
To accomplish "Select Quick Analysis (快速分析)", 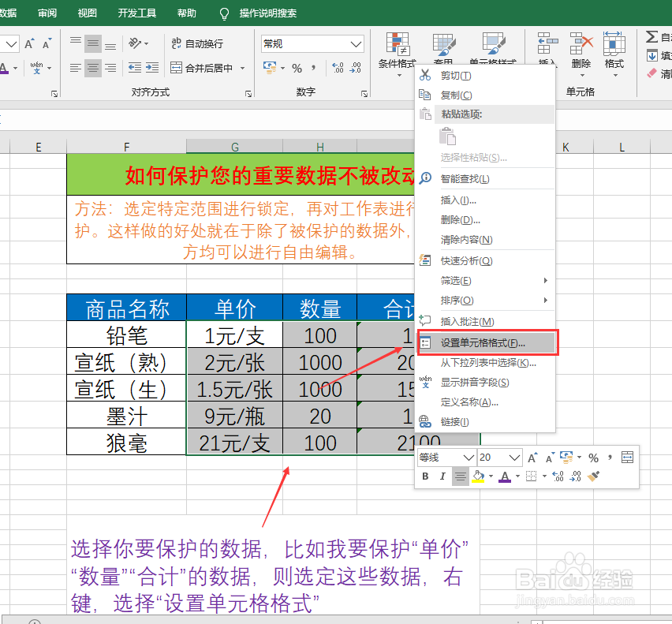I will [x=485, y=261].
